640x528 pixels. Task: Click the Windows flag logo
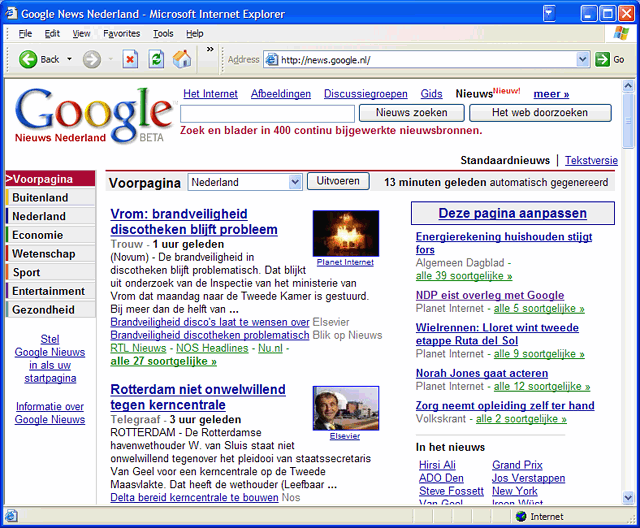621,33
